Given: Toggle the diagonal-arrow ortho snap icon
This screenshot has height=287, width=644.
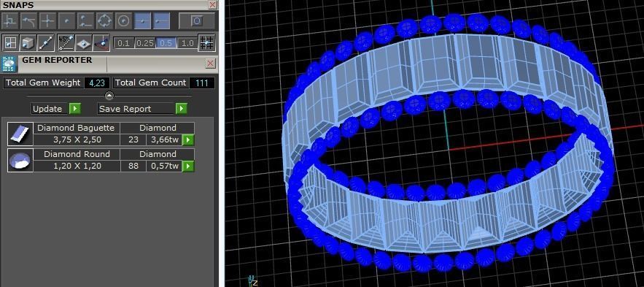Looking at the screenshot, I should pos(46,43).
